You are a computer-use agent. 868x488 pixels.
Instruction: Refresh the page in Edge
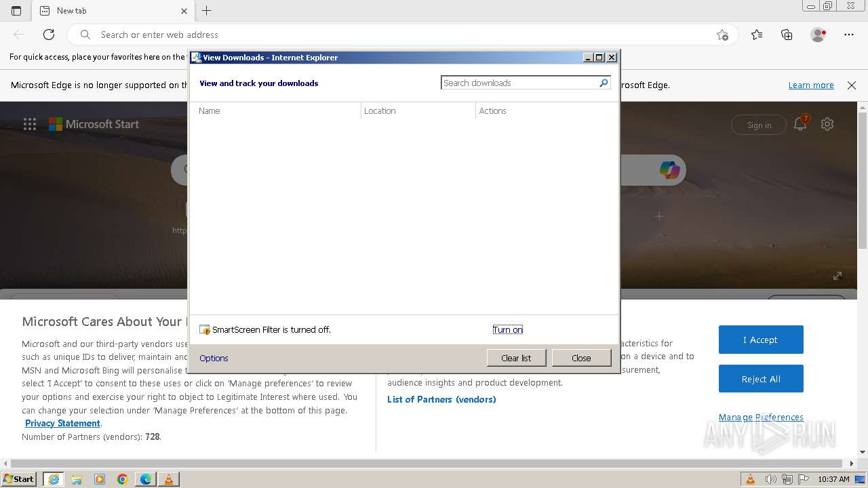[49, 35]
